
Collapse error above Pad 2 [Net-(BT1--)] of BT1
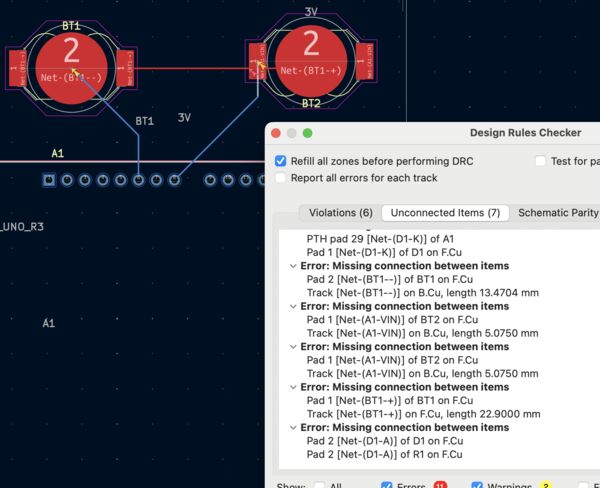293,266
